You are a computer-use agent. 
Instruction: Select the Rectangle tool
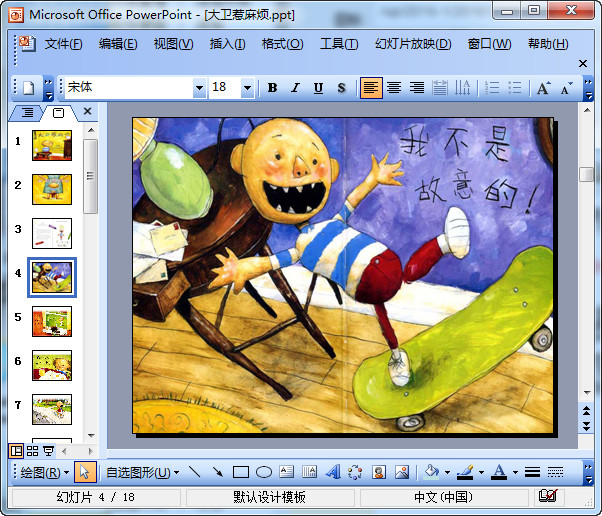coord(241,472)
